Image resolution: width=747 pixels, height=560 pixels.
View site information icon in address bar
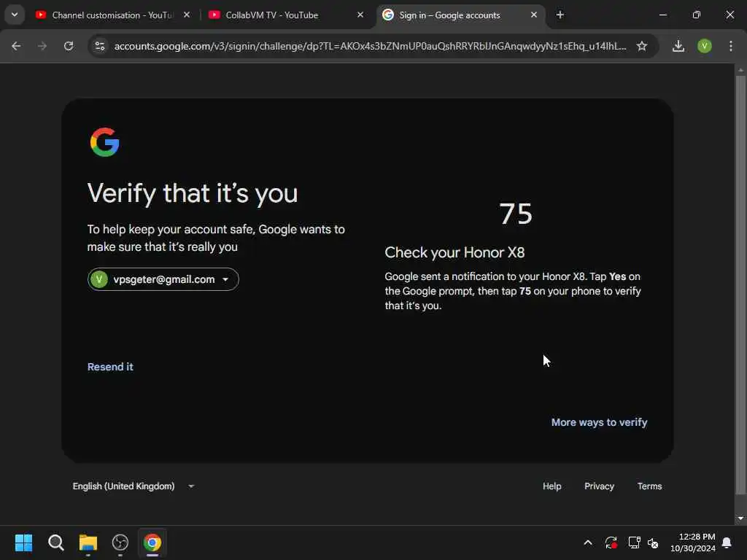100,46
